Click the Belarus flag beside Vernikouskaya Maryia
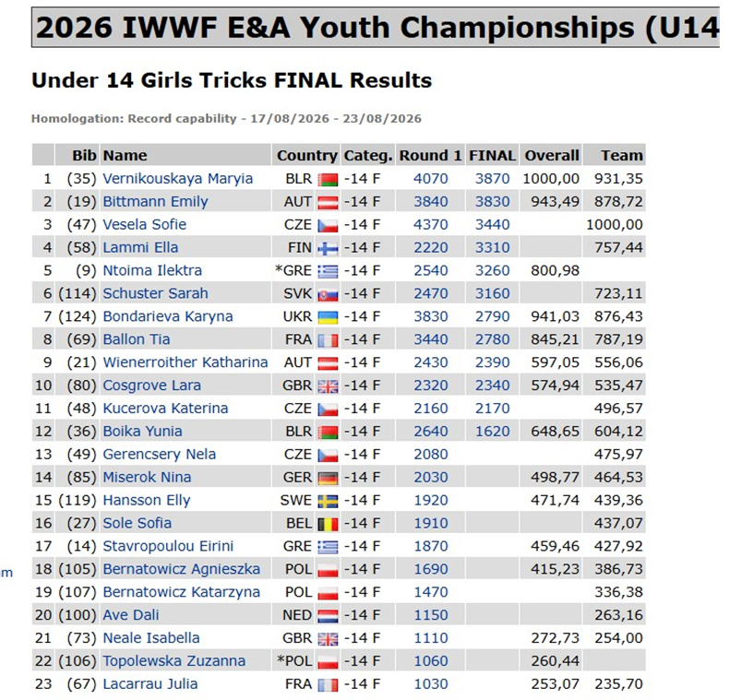Image resolution: width=741 pixels, height=700 pixels. point(328,180)
